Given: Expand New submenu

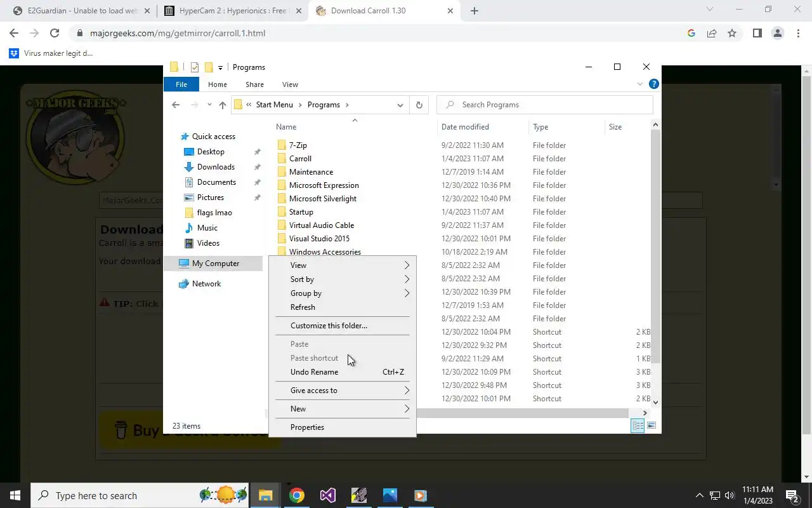Looking at the screenshot, I should click(x=343, y=409).
